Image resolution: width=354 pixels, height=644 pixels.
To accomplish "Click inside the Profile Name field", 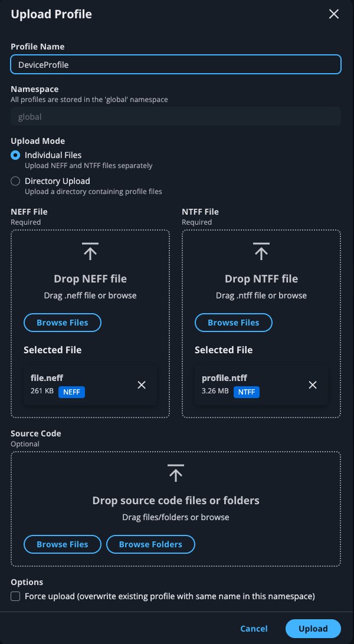I will [x=175, y=64].
